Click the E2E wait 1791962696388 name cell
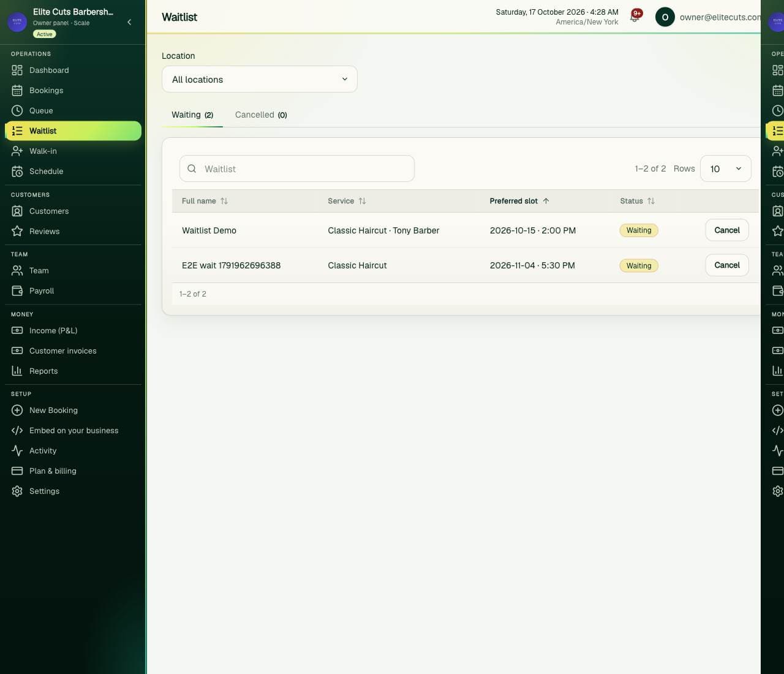The height and width of the screenshot is (674, 784). [231, 265]
